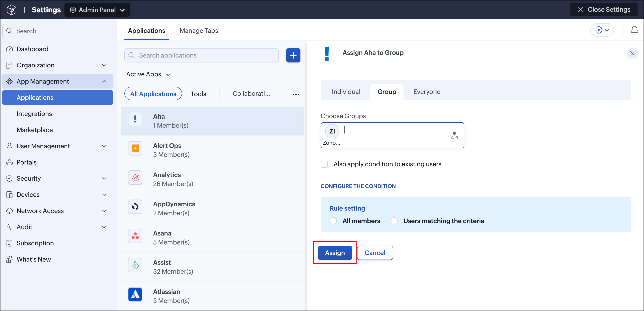Expand the User Management menu
Screen dimensions: 644x311
click(x=104, y=146)
